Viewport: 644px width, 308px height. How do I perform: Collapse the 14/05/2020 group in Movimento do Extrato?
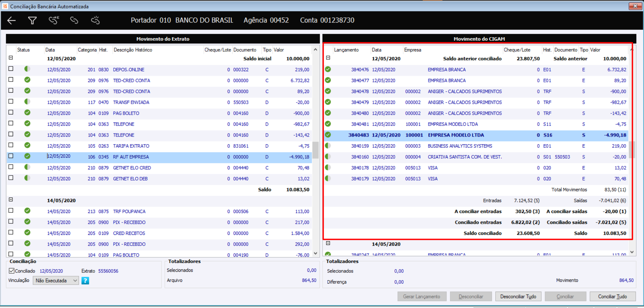(11, 199)
